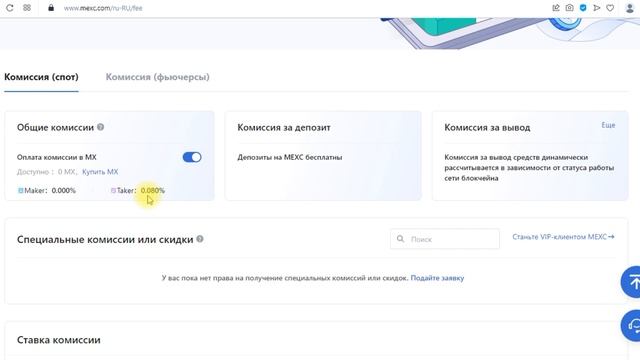Select the Комиссия (спот) tab

41,77
